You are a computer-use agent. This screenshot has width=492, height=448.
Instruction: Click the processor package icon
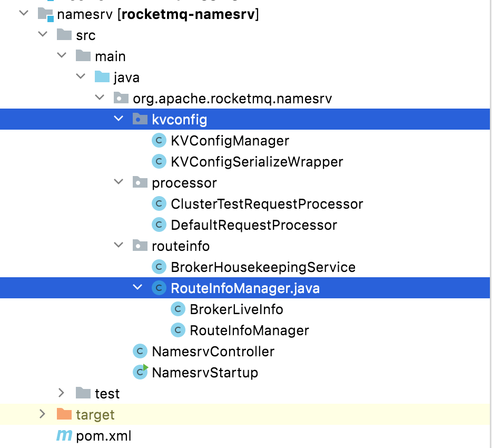coord(140,182)
